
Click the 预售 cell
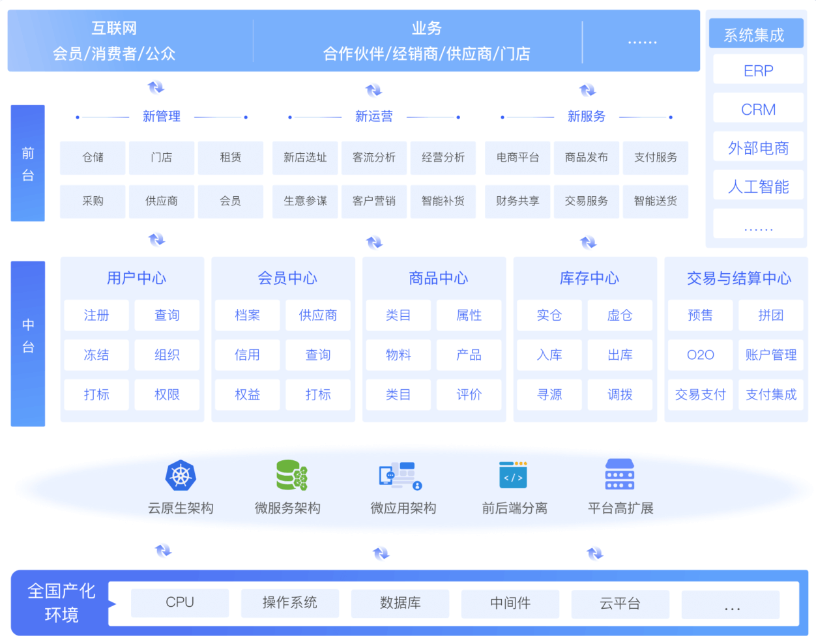pyautogui.click(x=701, y=315)
